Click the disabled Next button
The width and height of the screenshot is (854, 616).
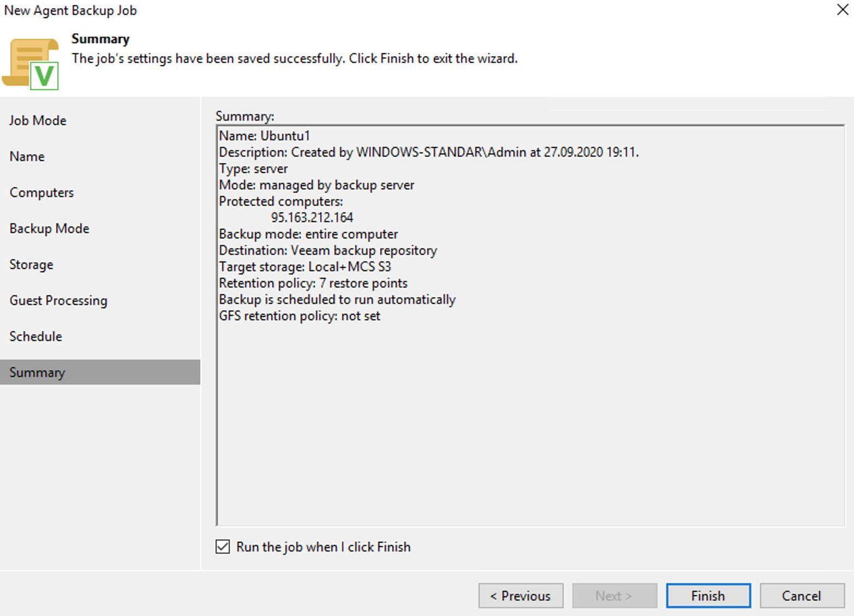coord(614,596)
